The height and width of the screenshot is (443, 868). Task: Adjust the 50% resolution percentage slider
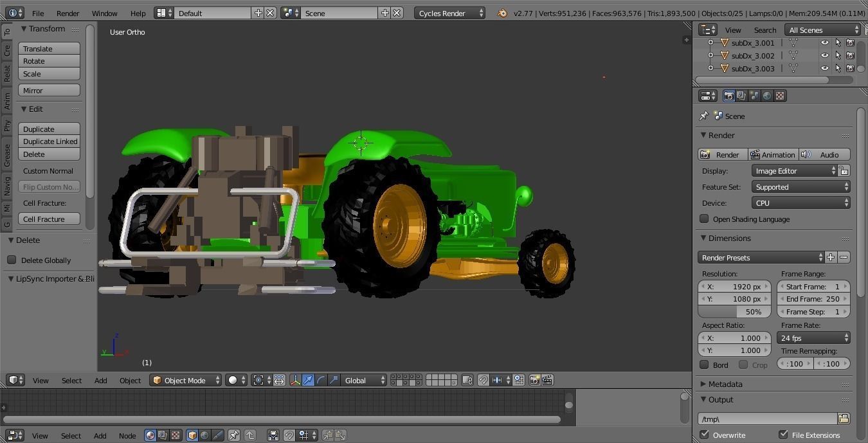[x=734, y=311]
